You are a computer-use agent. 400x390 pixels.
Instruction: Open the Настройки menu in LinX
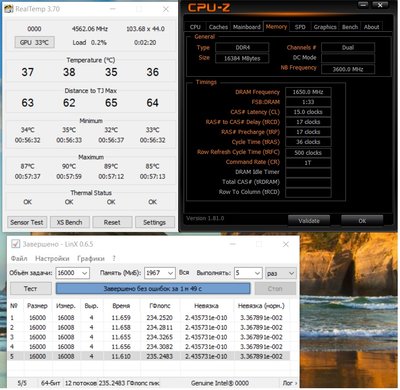(x=52, y=258)
